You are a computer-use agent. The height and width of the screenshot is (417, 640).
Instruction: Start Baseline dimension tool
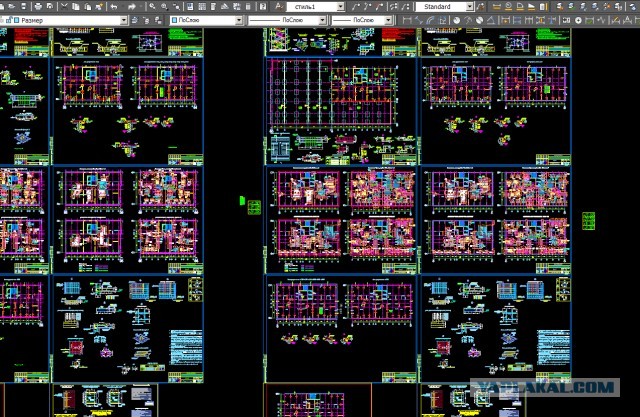click(517, 20)
